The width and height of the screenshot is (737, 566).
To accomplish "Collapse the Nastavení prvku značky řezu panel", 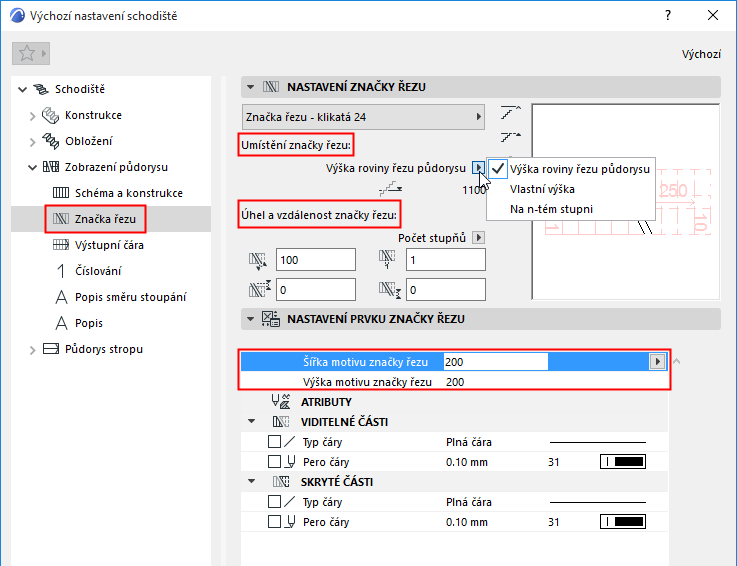I will point(251,319).
